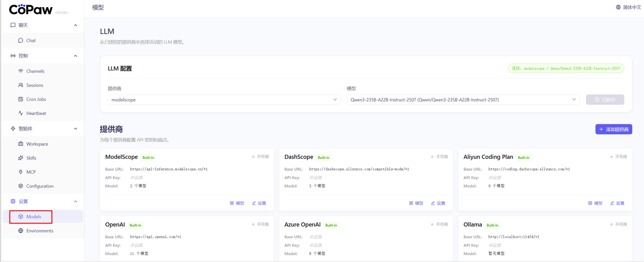The width and height of the screenshot is (644, 262).
Task: Open 设置 for the DashScope card
Action: (x=438, y=203)
